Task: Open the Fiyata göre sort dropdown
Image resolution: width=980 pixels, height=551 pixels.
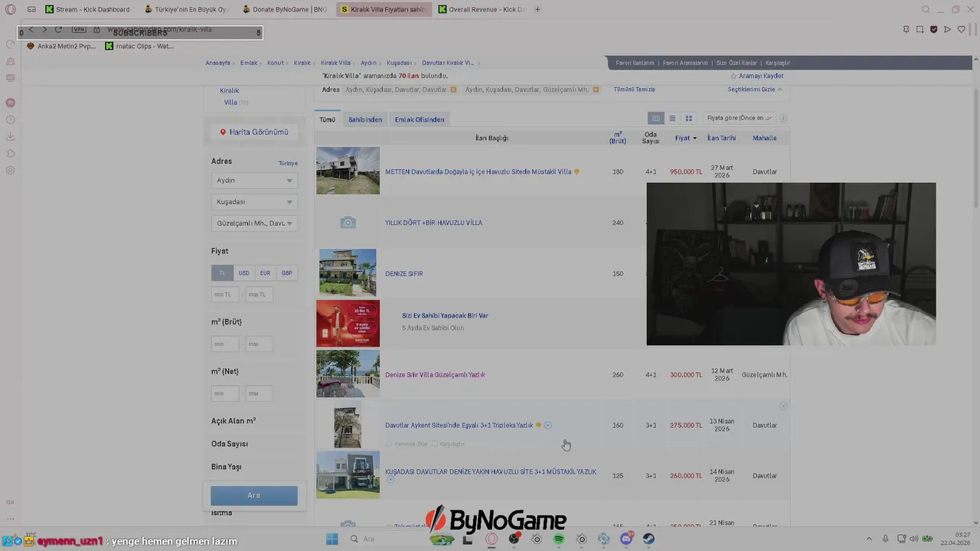Action: coord(739,118)
